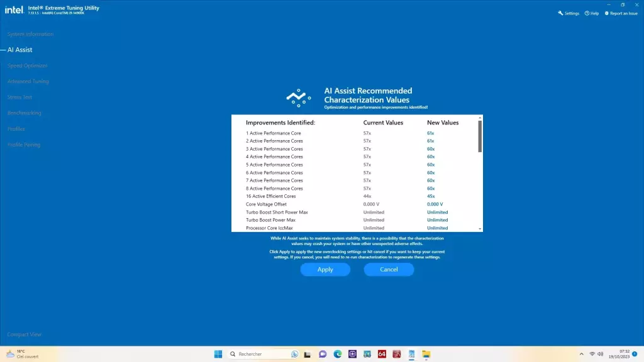The image size is (644, 362).
Task: Open the clock showing 07:32
Action: (619, 354)
